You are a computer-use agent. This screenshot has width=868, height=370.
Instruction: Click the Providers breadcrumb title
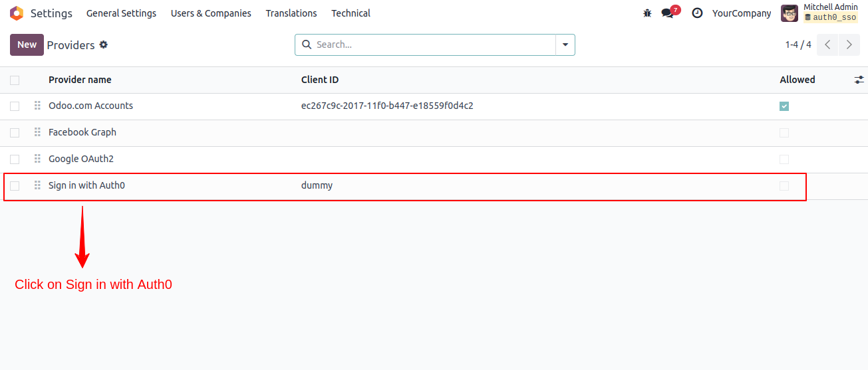click(71, 45)
